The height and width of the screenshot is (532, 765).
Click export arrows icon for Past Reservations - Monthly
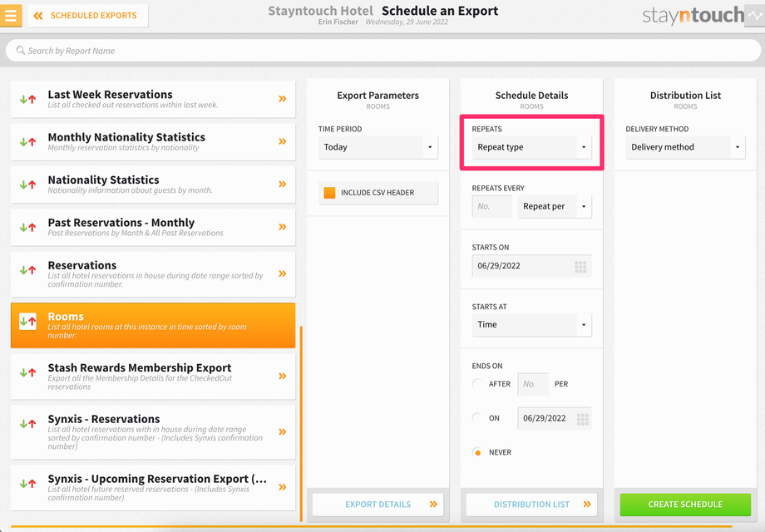[x=27, y=227]
